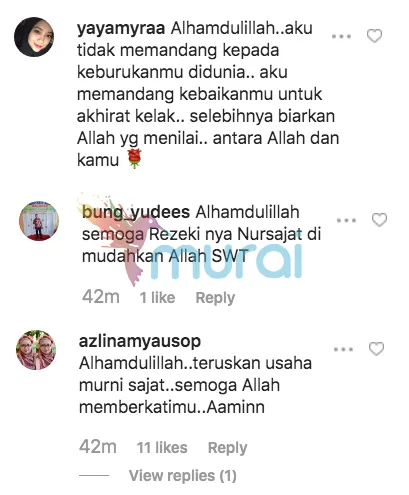Click the 42m timestamp under bung_yudees' comment
This screenshot has height=495, width=409.
(x=101, y=297)
